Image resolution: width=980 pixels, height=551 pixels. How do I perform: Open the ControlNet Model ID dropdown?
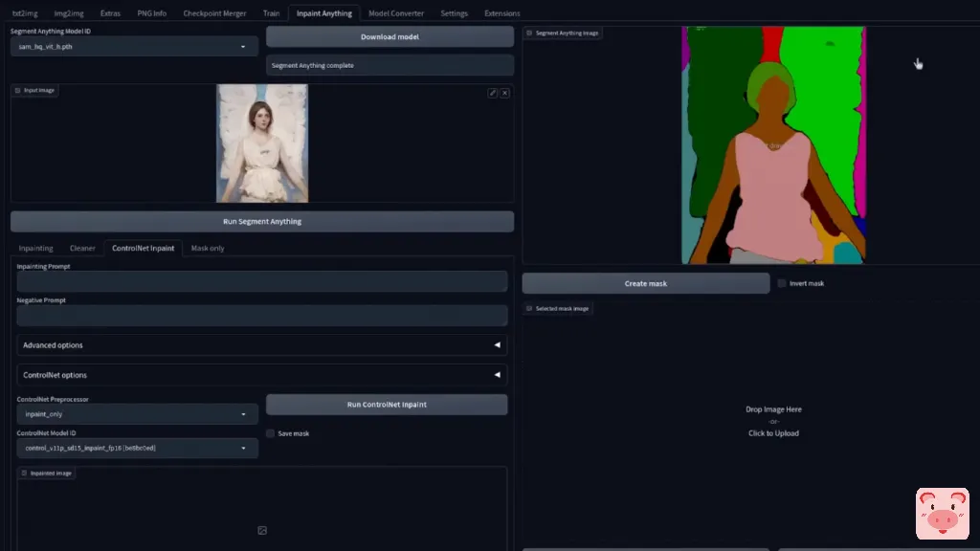coord(137,448)
